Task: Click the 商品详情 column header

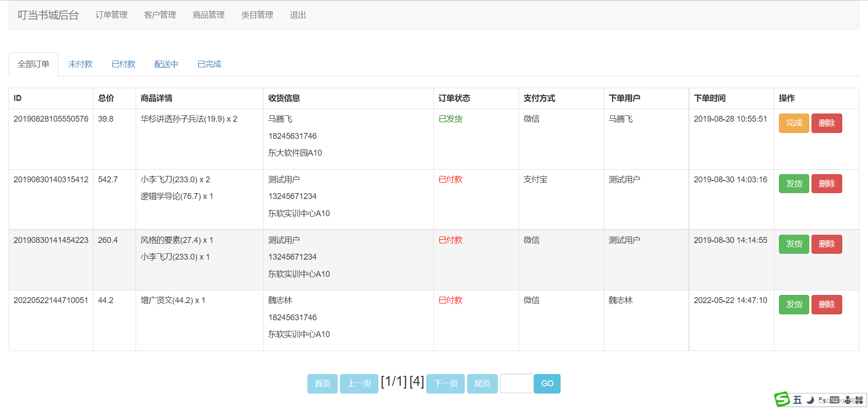Action: click(x=156, y=98)
